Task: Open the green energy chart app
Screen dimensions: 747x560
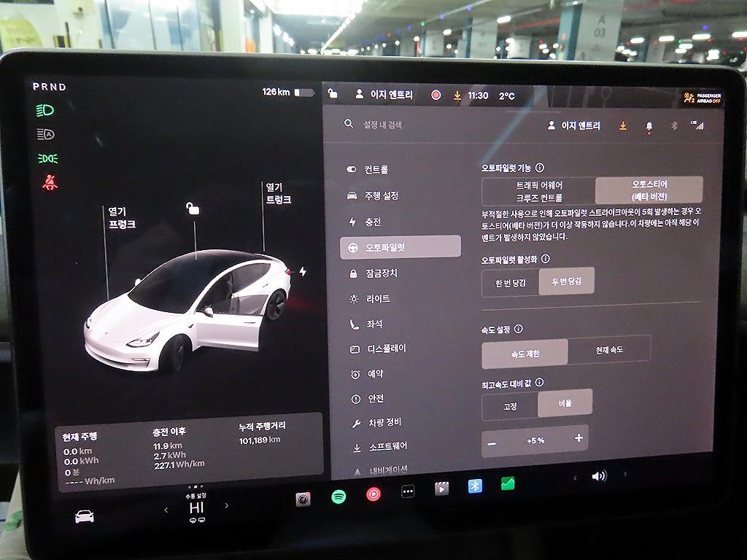Action: coord(506,484)
